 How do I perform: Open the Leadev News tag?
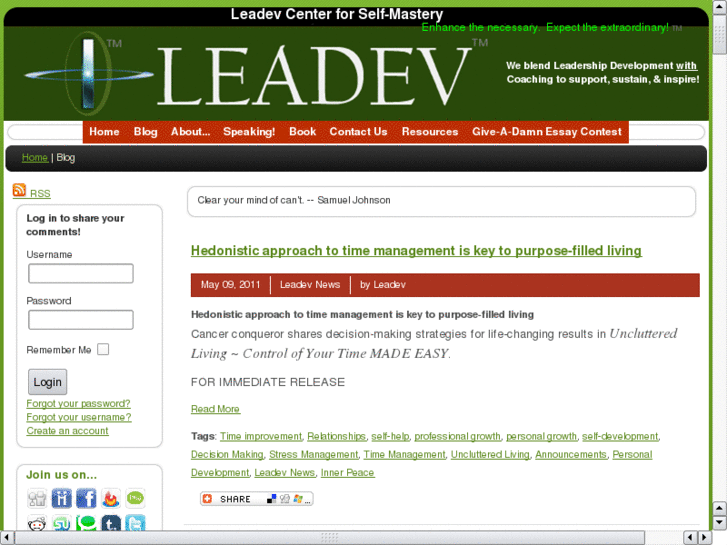[285, 472]
